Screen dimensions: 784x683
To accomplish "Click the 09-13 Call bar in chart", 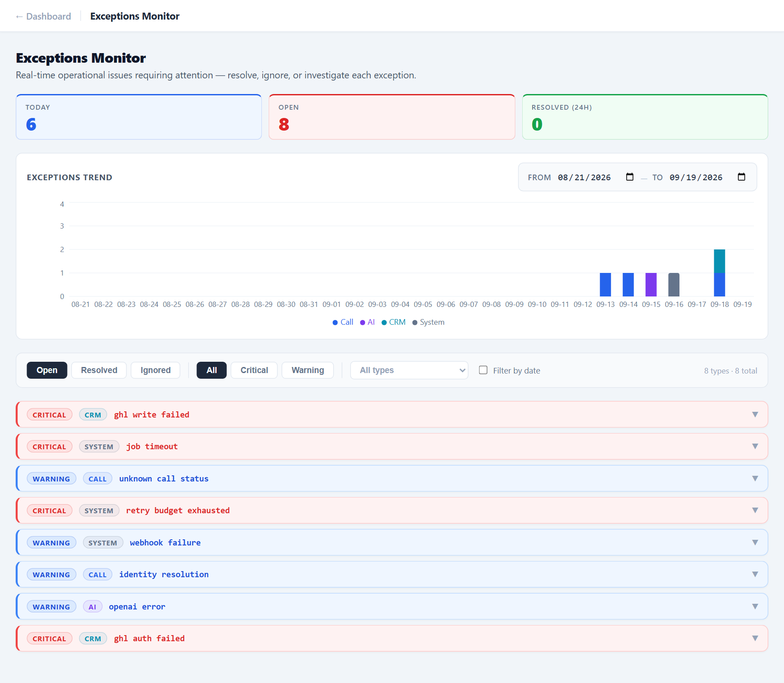I will point(605,285).
